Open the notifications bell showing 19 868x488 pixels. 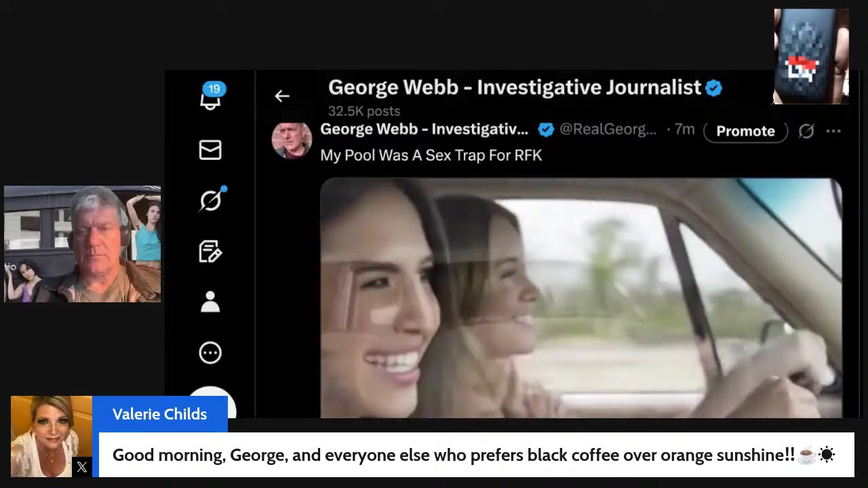[x=211, y=97]
